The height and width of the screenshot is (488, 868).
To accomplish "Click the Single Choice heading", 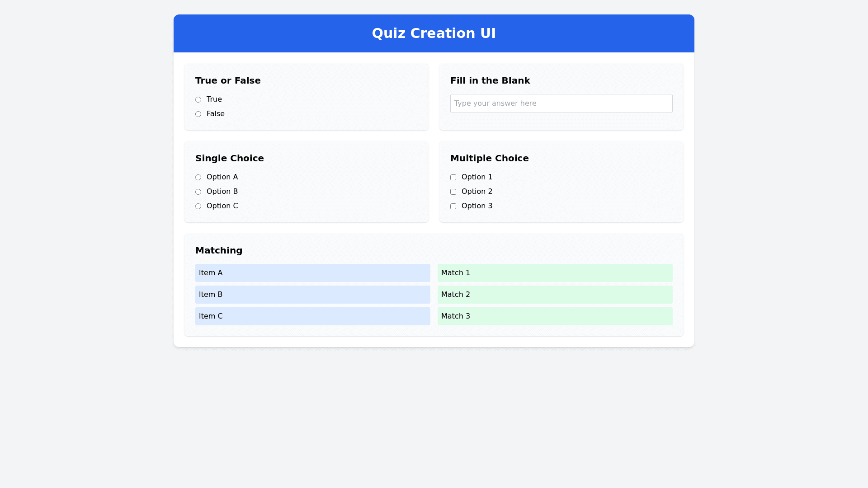I will tap(229, 158).
